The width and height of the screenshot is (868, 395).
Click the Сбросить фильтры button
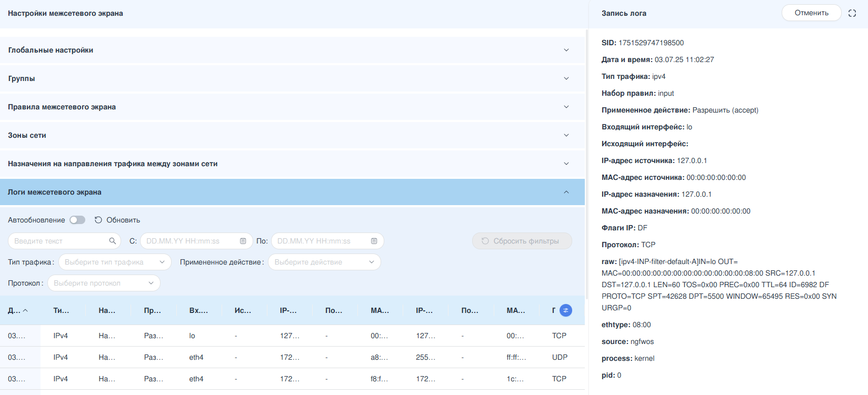coord(522,241)
